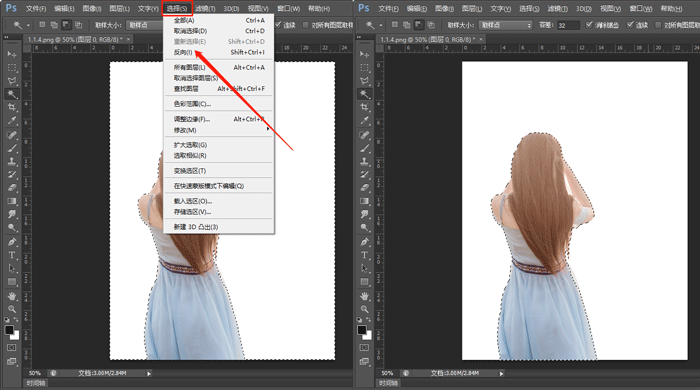This screenshot has width=700, height=390.
Task: Select Healing Brush tool in left window
Action: (12, 134)
